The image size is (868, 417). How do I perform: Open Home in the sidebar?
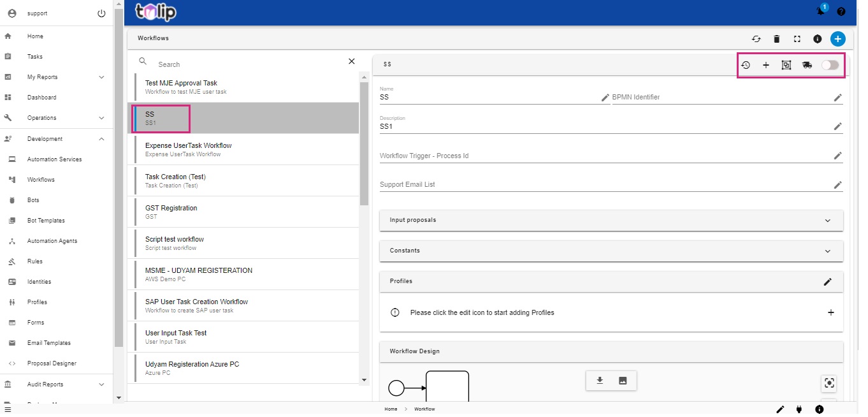tap(56, 36)
